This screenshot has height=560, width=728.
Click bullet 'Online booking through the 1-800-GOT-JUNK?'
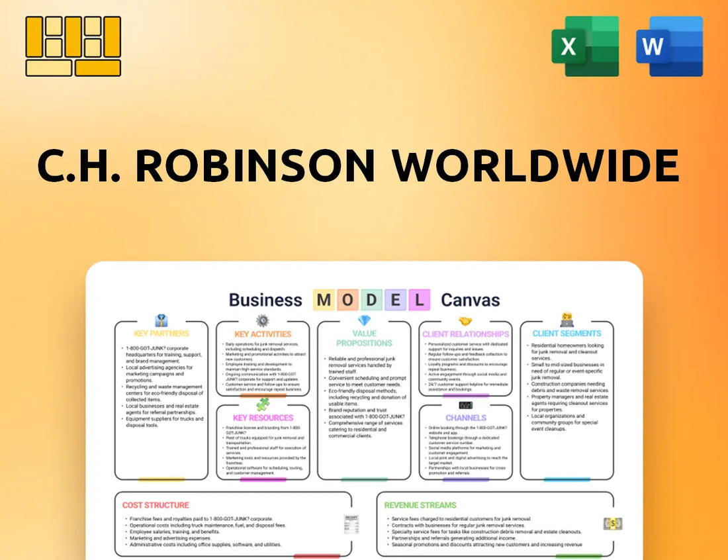pyautogui.click(x=467, y=430)
